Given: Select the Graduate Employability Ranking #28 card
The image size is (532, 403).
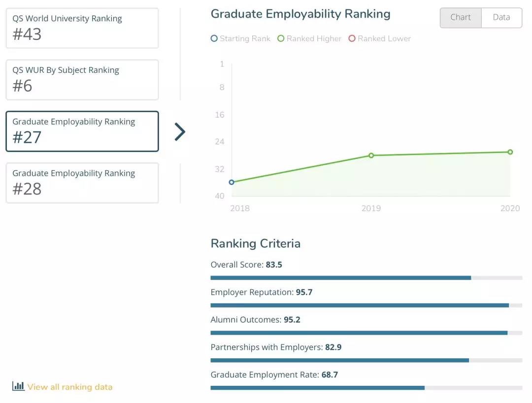Looking at the screenshot, I should (82, 183).
